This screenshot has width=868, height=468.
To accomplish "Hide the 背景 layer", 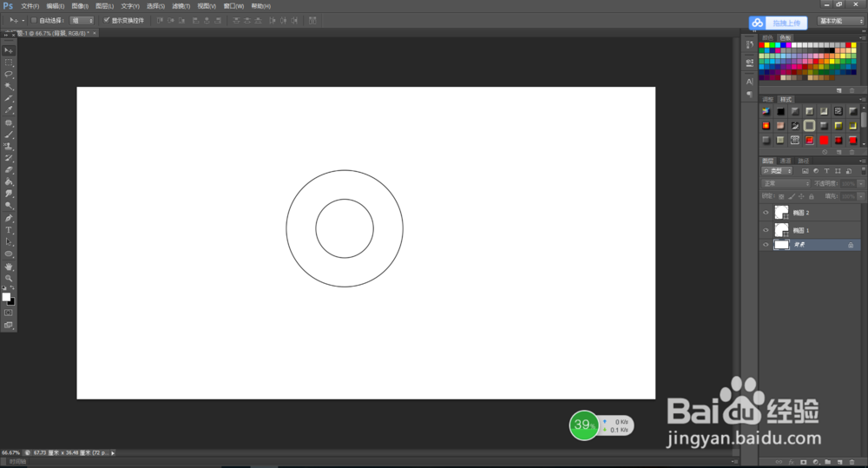I will click(x=766, y=245).
